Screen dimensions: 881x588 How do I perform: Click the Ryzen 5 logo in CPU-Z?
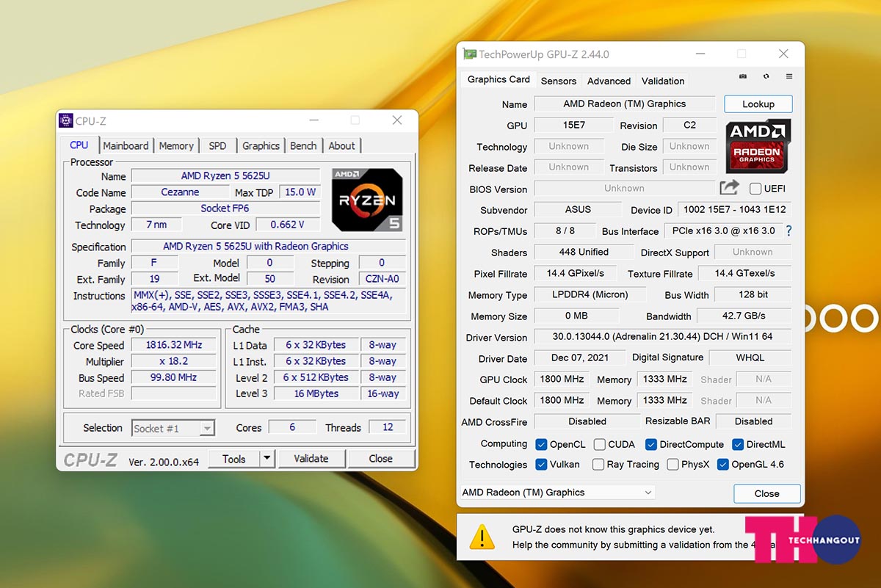(367, 200)
